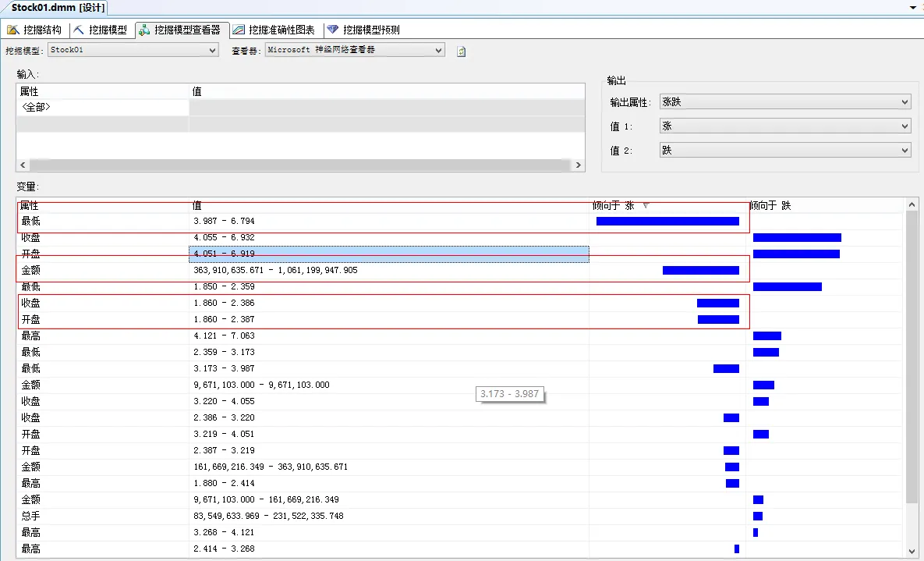924x561 pixels.
Task: Open the 挖掘结构 tab
Action: 35,30
